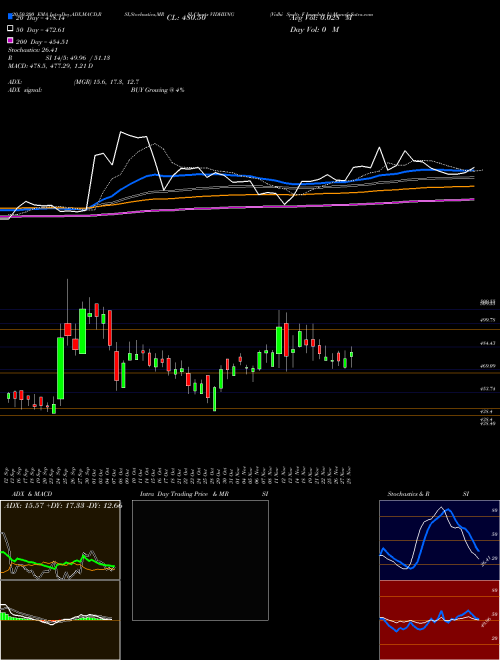Click the 'MACD: 478.5, 477.29, 1.21 D' line
Viewport: 500px width, 660px height.
pyautogui.click(x=51, y=66)
